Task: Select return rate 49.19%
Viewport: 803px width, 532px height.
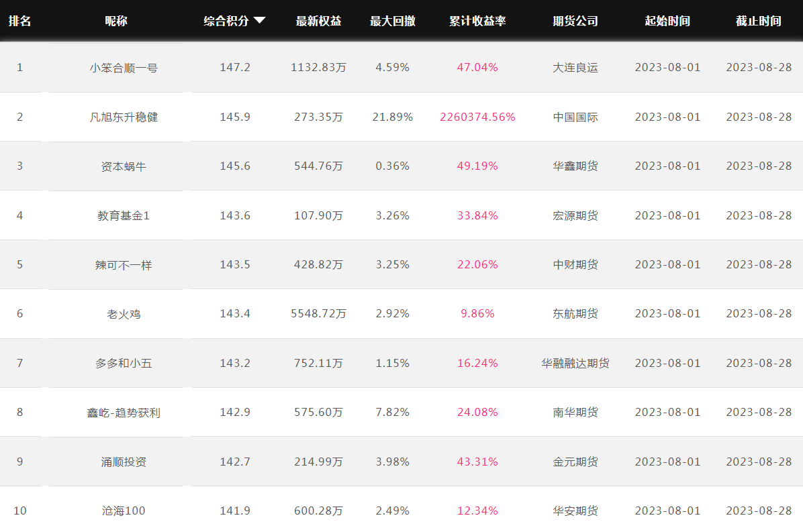Action: [x=477, y=166]
